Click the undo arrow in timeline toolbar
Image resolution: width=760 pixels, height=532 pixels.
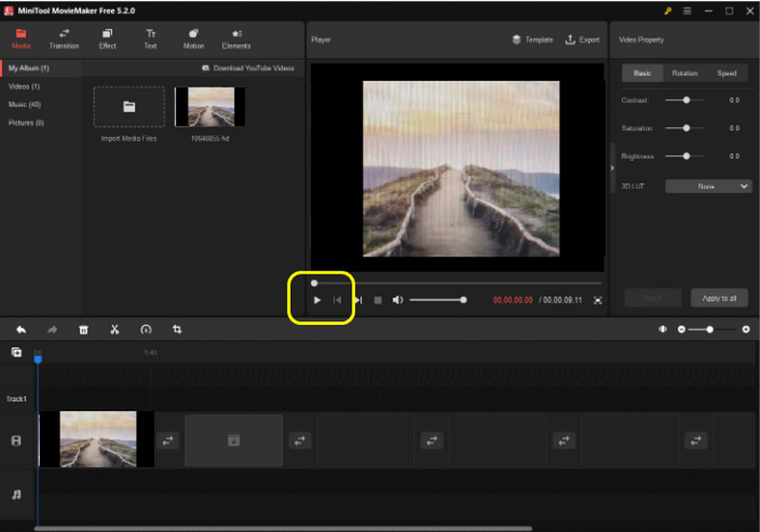point(21,330)
